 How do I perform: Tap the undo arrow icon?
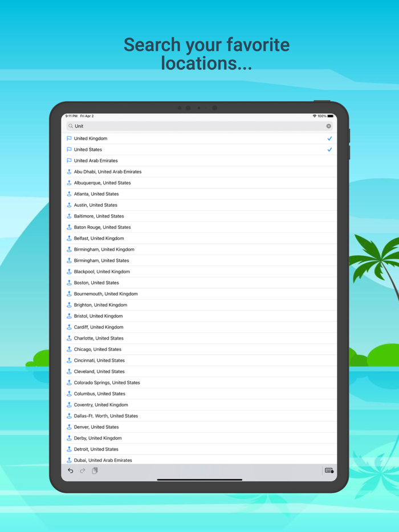(70, 470)
